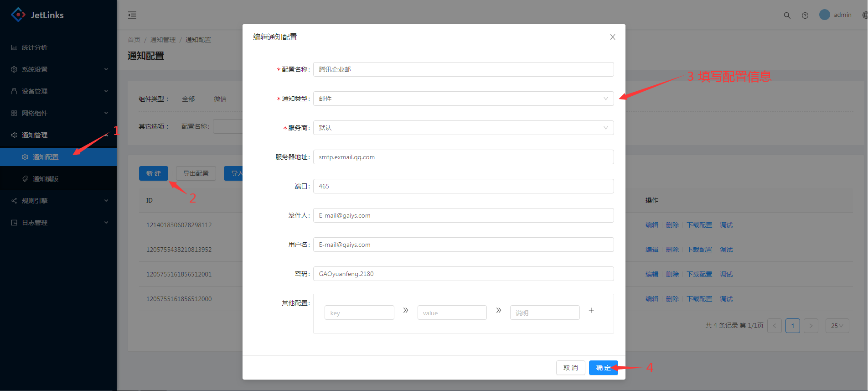The image size is (868, 391).
Task: Click the 调试 link in first row
Action: (726, 225)
